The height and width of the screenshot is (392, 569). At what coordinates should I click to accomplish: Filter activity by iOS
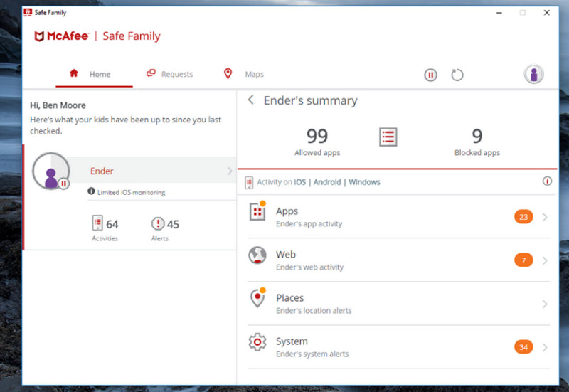pos(299,182)
